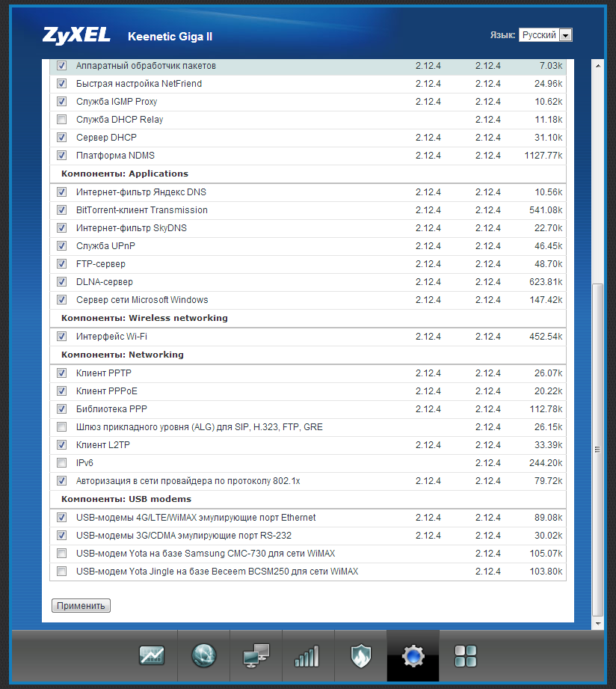
Task: Open the Wi-Fi signal bars icon
Action: point(307,656)
